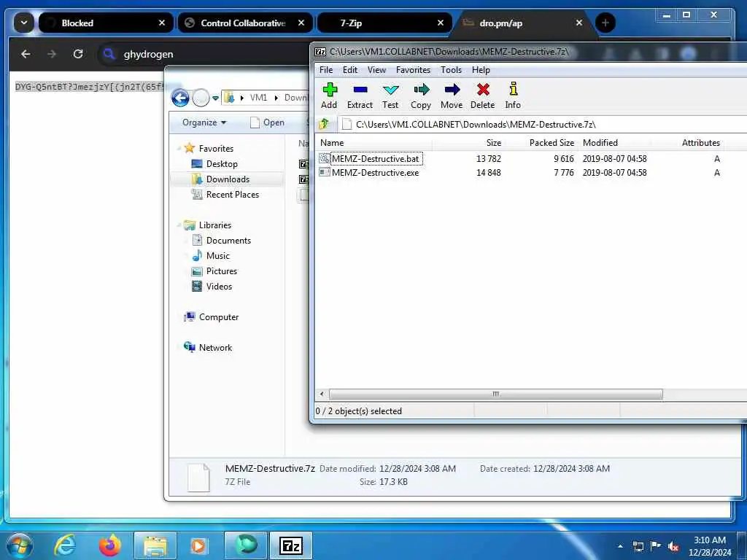This screenshot has height=560, width=747.
Task: Open the Explorer recent pages dropdown arrow
Action: 215,98
